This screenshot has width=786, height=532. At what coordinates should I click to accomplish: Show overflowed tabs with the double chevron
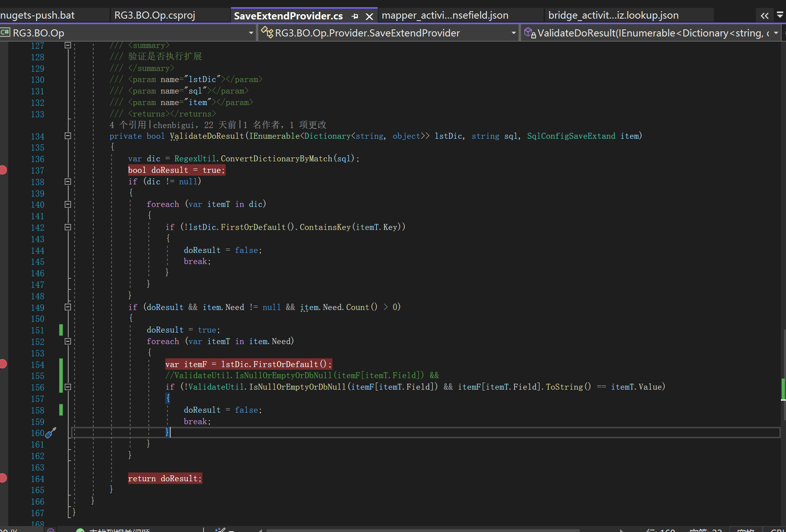(x=765, y=16)
